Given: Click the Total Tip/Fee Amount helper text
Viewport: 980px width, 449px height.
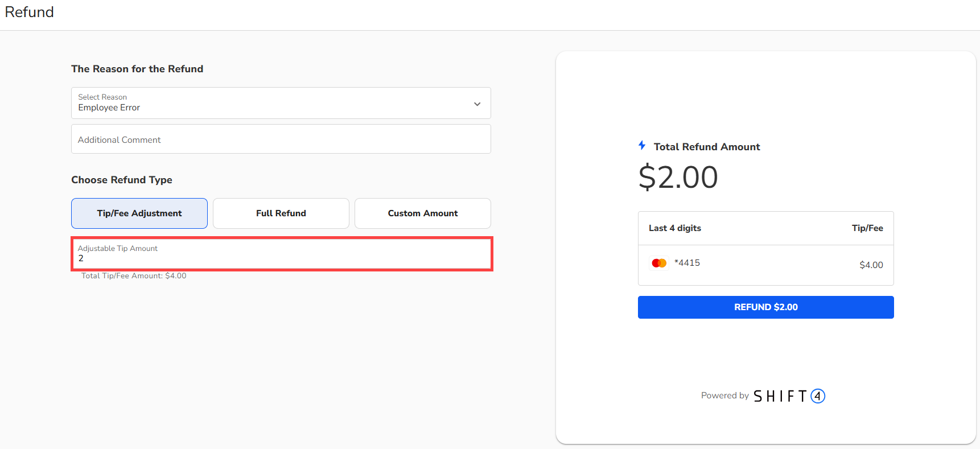Looking at the screenshot, I should click(x=134, y=276).
